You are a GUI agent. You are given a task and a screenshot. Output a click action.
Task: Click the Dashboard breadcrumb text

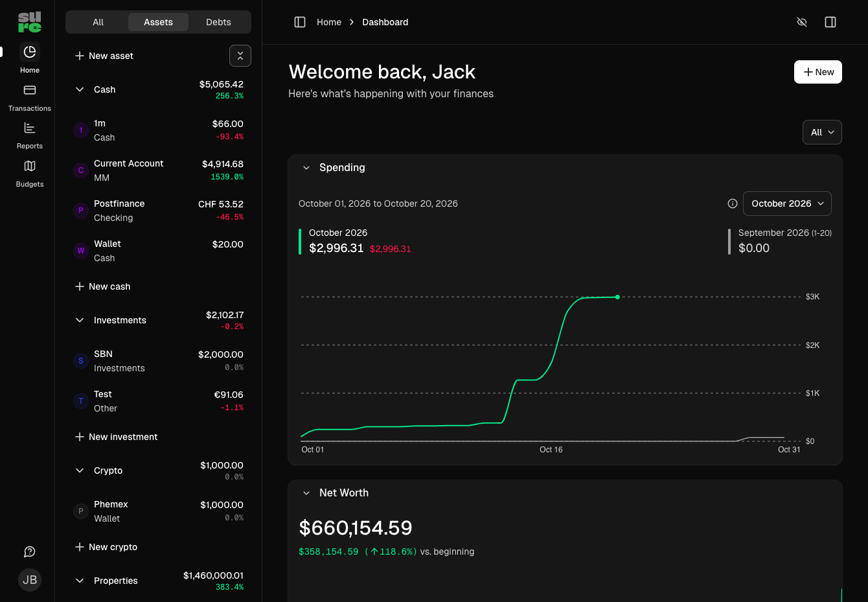(x=385, y=22)
